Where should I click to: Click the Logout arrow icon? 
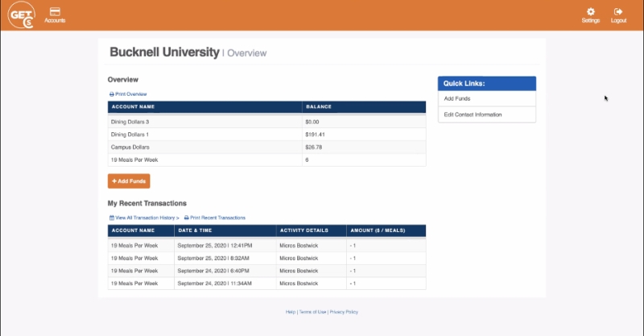(x=618, y=11)
